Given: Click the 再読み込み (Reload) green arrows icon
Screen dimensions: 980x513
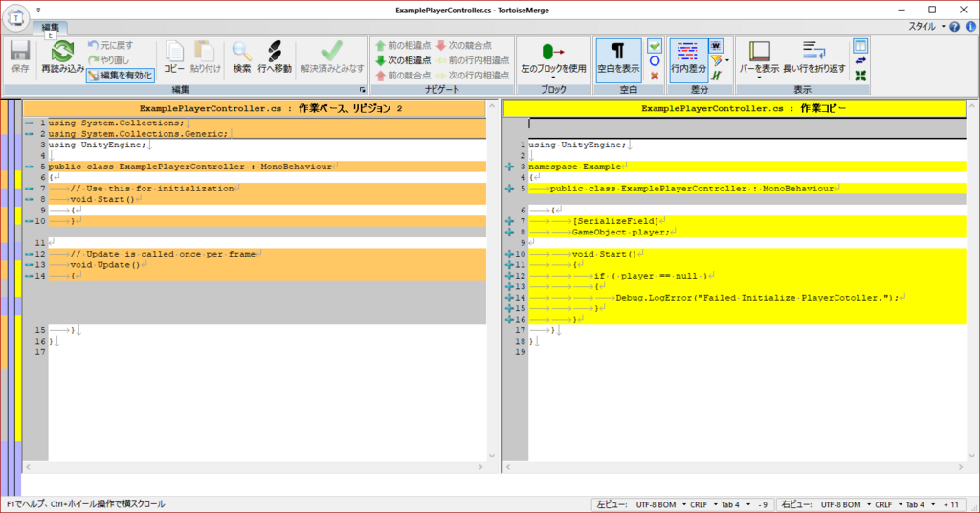Looking at the screenshot, I should 62,52.
